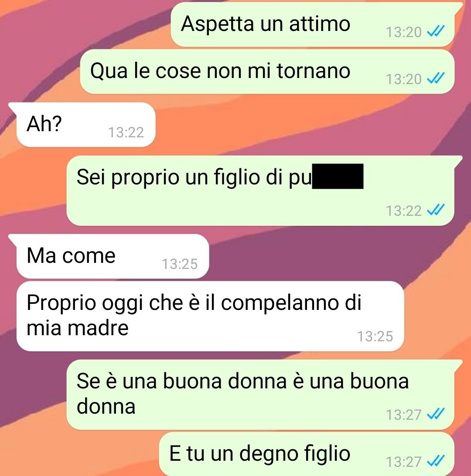The height and width of the screenshot is (476, 471).
Task: Select the 'Se è una buona donna' message
Action: coord(264,394)
